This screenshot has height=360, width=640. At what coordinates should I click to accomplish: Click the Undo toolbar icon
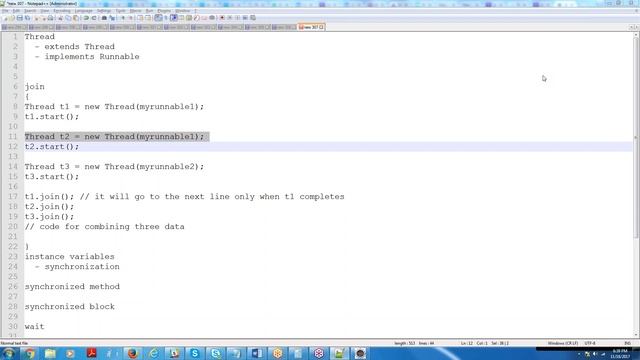(86, 18)
